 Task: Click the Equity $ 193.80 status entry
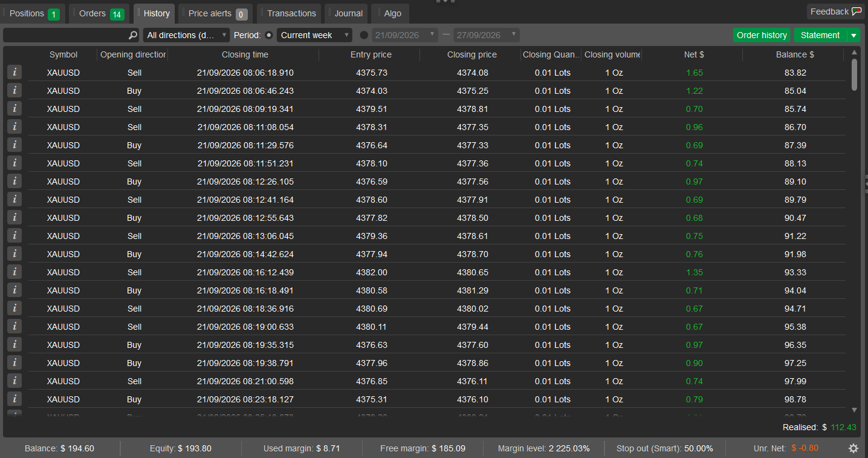pos(181,448)
